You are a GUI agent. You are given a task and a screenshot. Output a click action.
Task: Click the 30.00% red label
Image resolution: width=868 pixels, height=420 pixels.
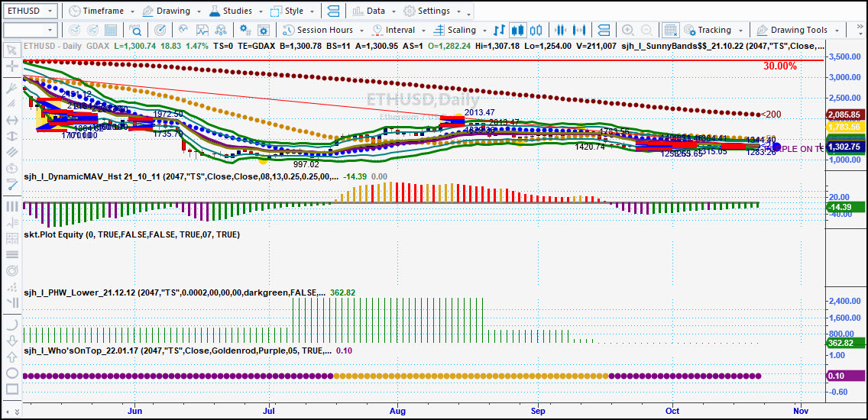point(780,66)
